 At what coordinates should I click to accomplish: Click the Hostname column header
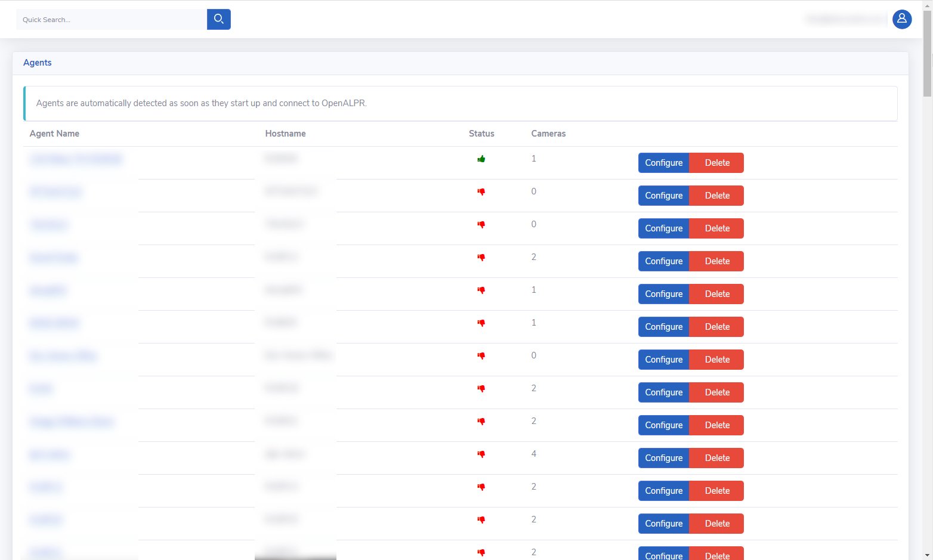pyautogui.click(x=285, y=134)
